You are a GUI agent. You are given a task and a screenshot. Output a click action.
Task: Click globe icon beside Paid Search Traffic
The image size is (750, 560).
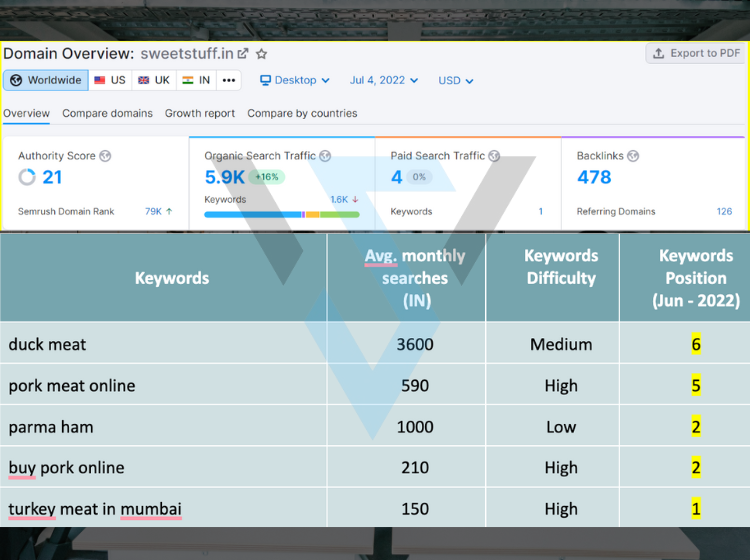pos(495,156)
